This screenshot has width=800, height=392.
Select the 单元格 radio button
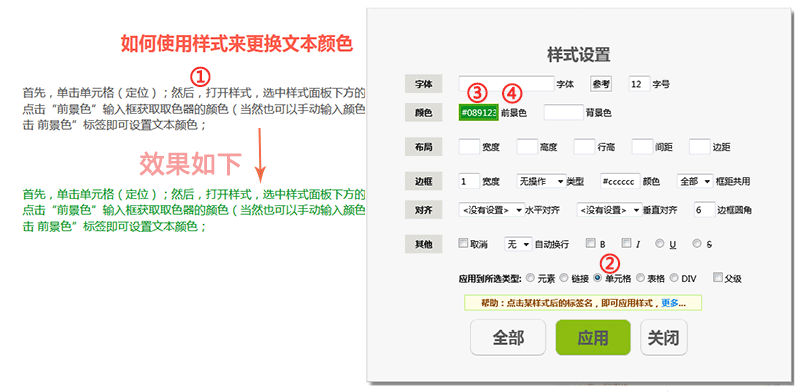pos(597,278)
